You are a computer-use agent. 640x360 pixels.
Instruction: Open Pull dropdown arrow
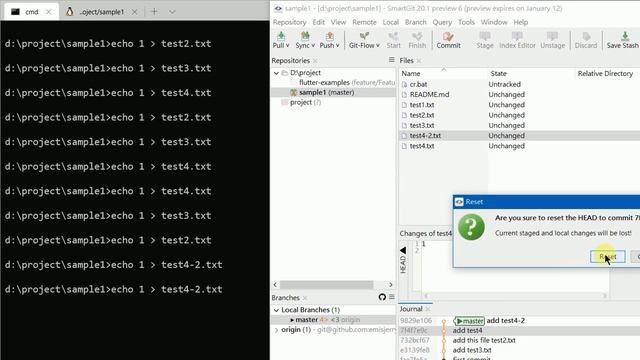287,46
